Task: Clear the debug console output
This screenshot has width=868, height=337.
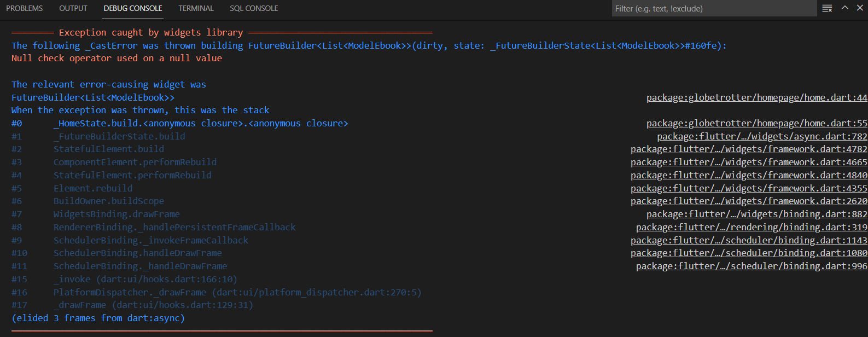Action: [x=827, y=8]
